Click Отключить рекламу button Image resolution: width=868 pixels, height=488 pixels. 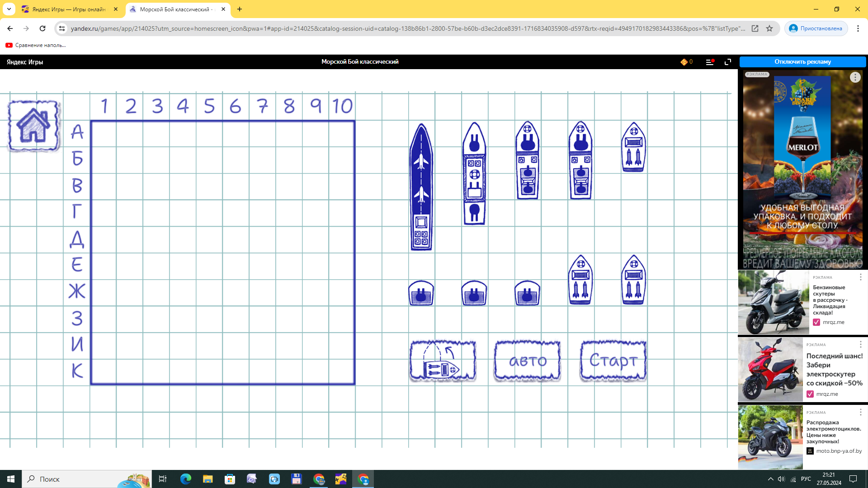pyautogui.click(x=802, y=62)
